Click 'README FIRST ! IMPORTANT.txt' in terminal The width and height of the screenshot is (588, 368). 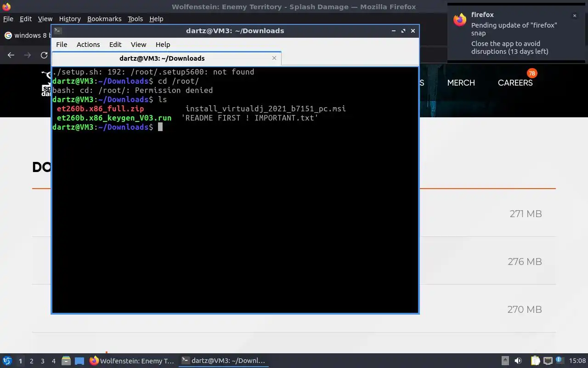click(x=249, y=118)
